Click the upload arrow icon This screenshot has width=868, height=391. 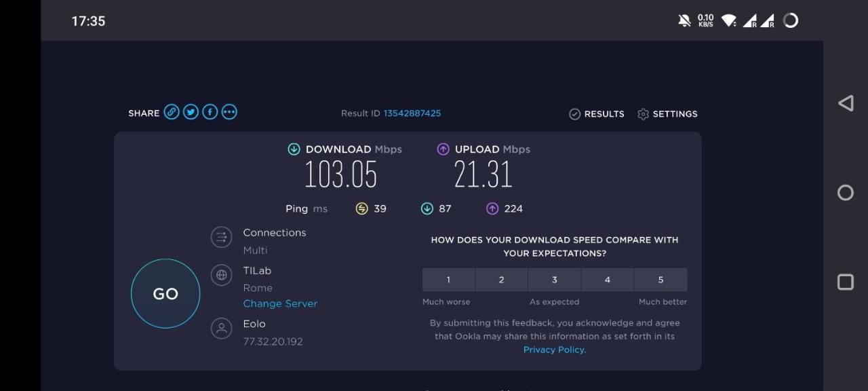coord(443,149)
